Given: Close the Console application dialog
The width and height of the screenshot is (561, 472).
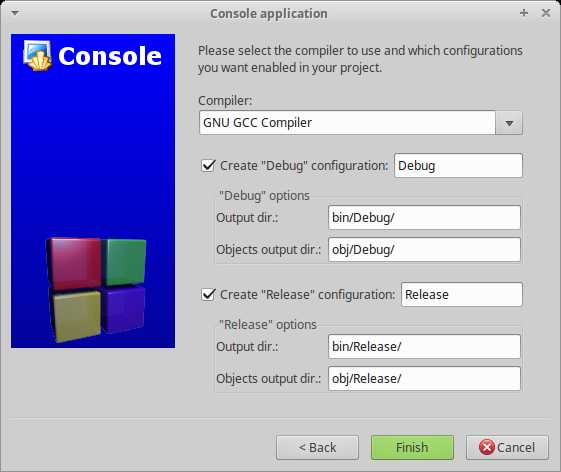Looking at the screenshot, I should (x=546, y=13).
